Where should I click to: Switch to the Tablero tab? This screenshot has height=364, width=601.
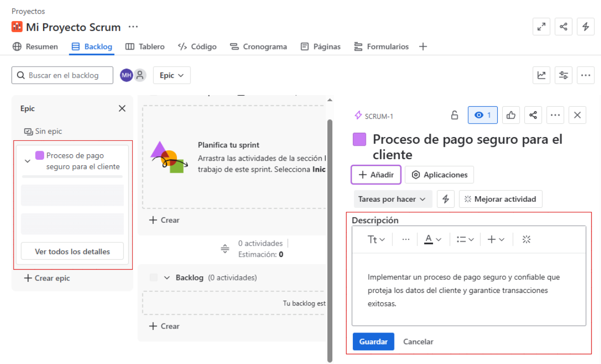[145, 47]
